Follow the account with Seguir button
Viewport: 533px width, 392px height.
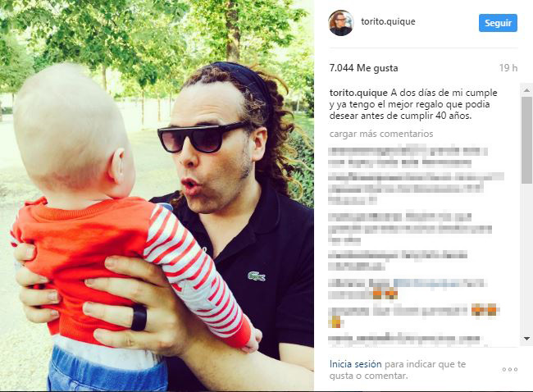[498, 23]
